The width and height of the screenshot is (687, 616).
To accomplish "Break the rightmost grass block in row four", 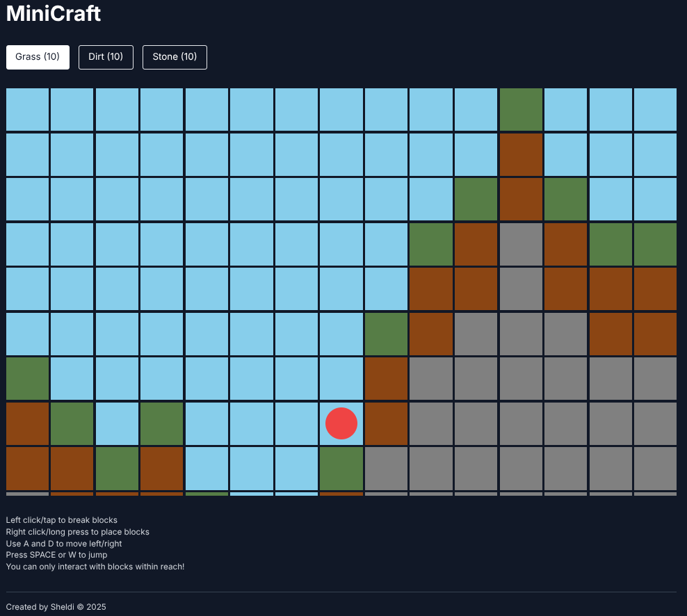I will pyautogui.click(x=654, y=244).
